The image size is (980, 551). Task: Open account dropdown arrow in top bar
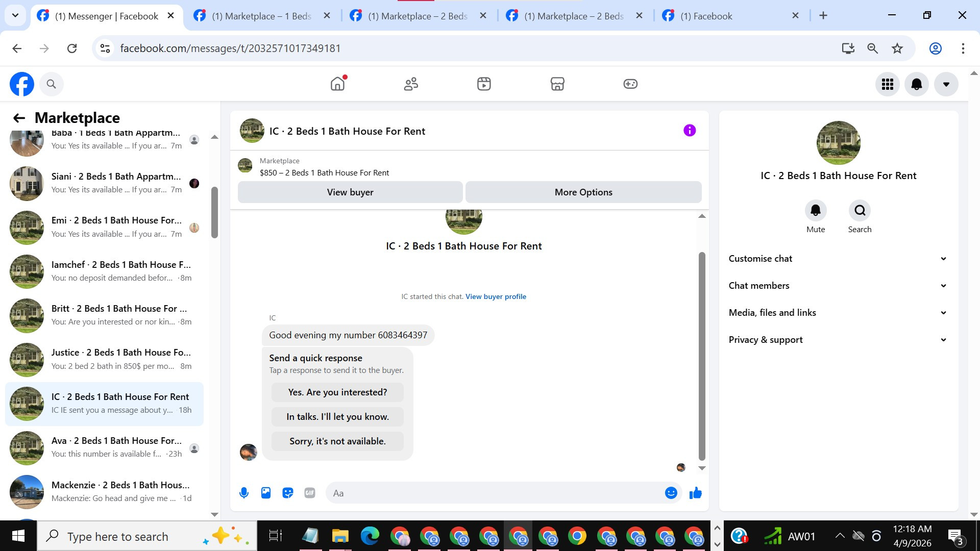[946, 84]
